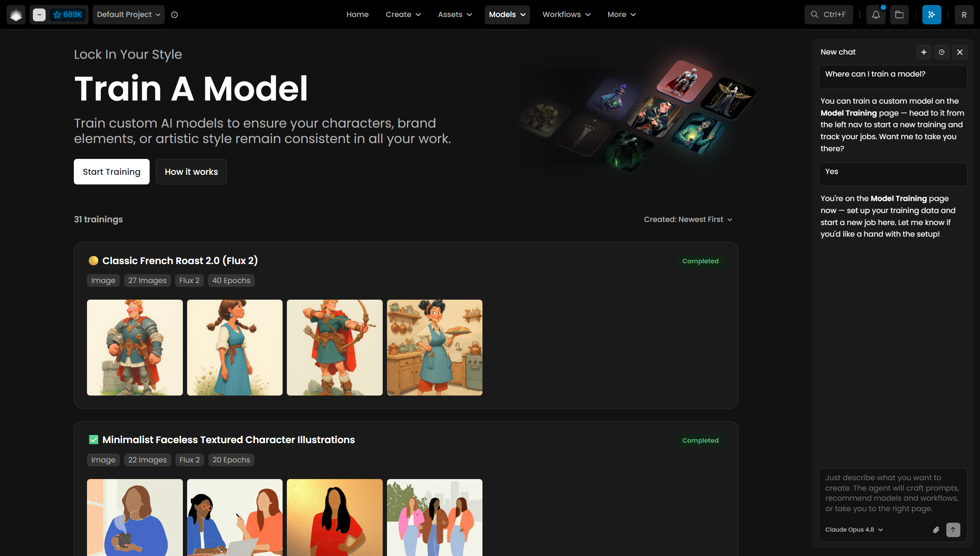The image size is (980, 556).
Task: Open the 689K star credits badge
Action: point(68,15)
